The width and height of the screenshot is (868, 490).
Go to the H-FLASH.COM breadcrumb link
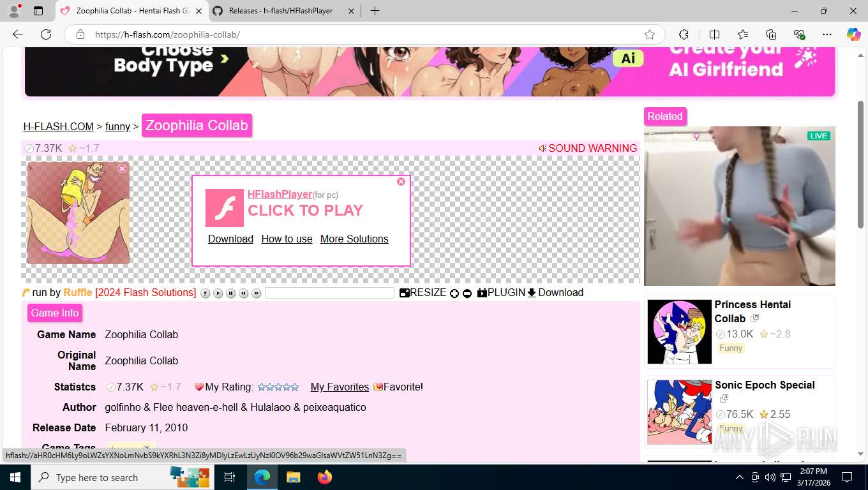click(x=59, y=126)
